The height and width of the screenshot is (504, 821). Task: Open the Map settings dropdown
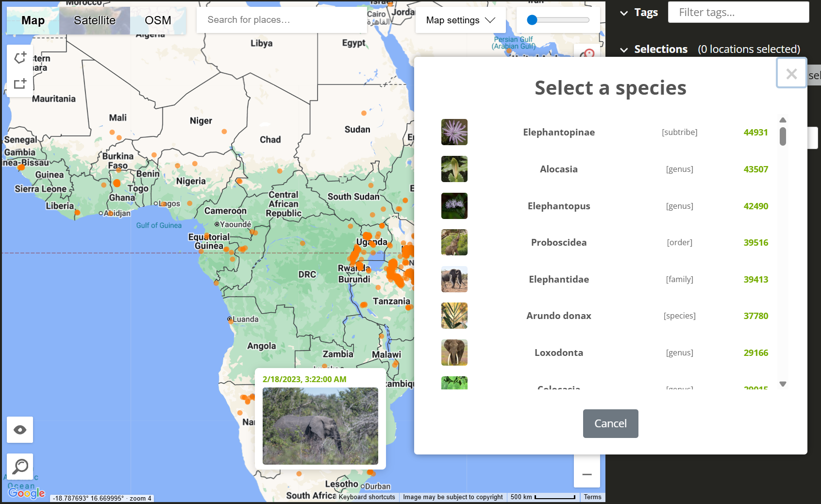pos(460,20)
